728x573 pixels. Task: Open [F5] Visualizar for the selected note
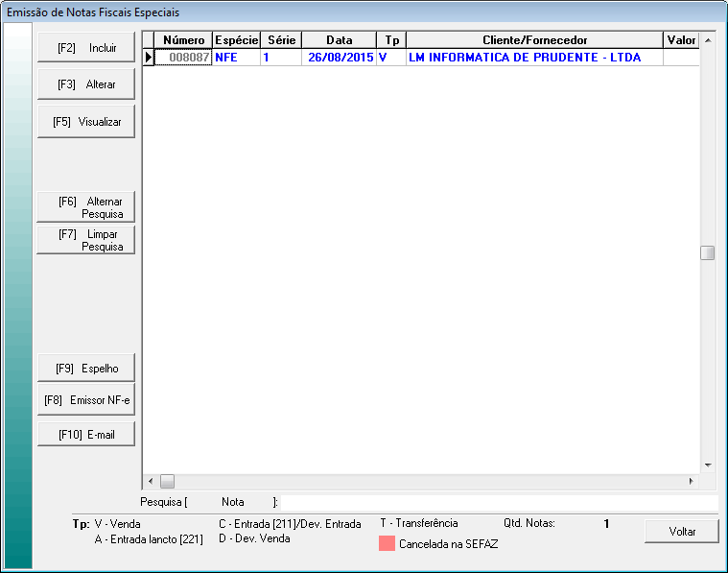pos(86,122)
